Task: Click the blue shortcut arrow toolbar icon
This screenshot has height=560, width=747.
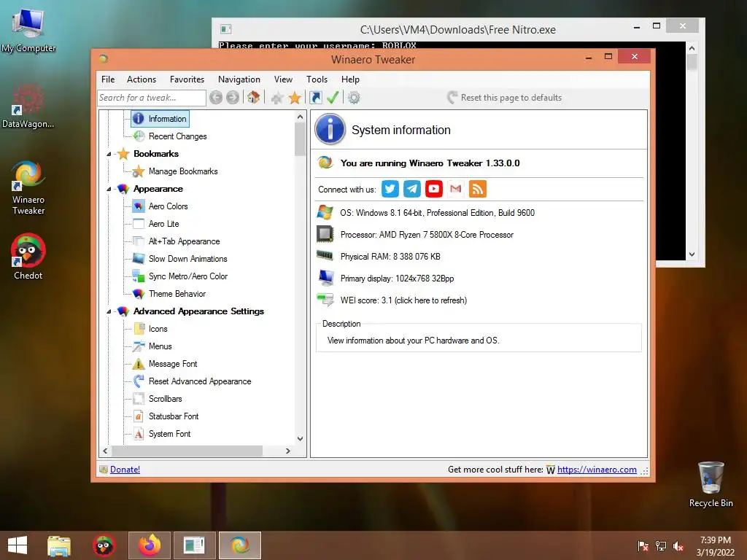Action: coord(315,98)
